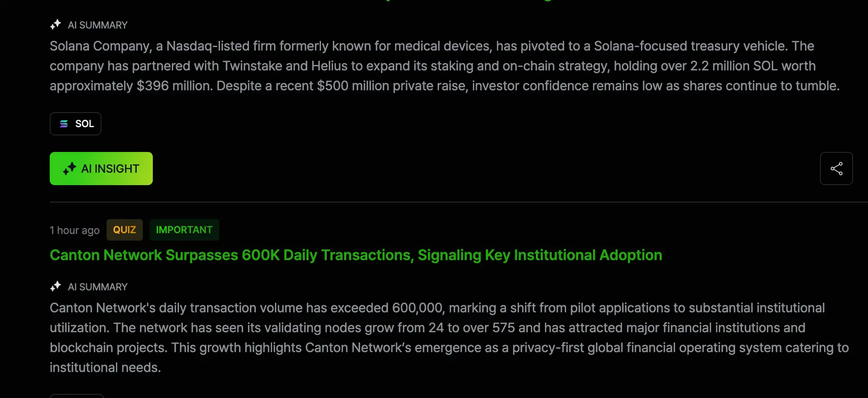Click AI SUMMARY label above Solana text
868x398 pixels.
point(98,25)
